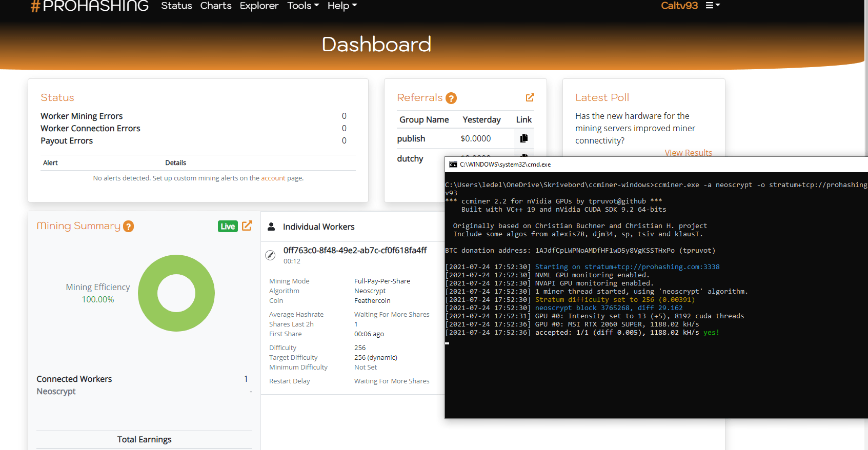Image resolution: width=868 pixels, height=450 pixels.
Task: Click the Payout Errors row
Action: pyautogui.click(x=194, y=141)
